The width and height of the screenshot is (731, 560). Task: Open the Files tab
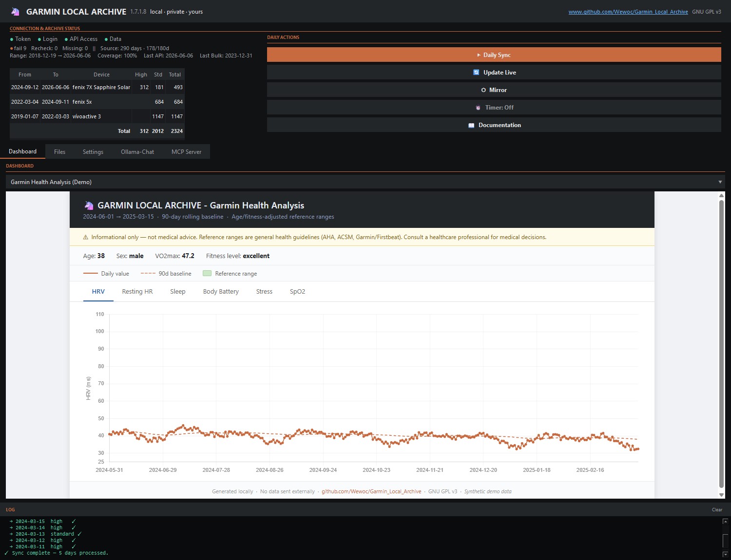59,152
